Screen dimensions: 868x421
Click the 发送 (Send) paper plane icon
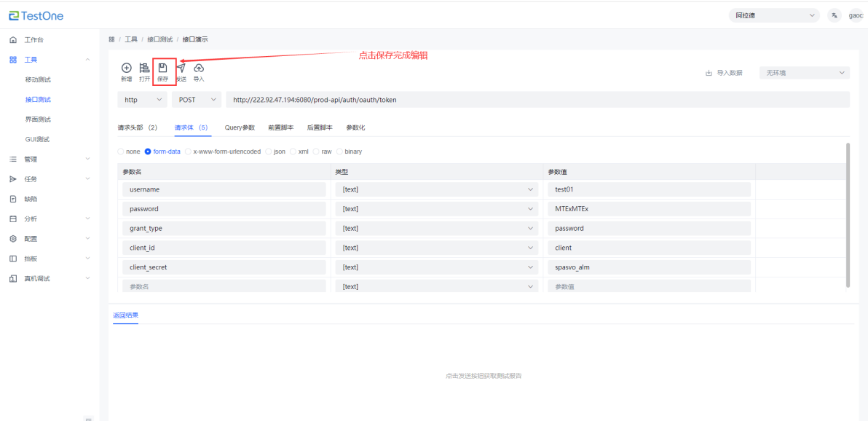click(x=181, y=68)
